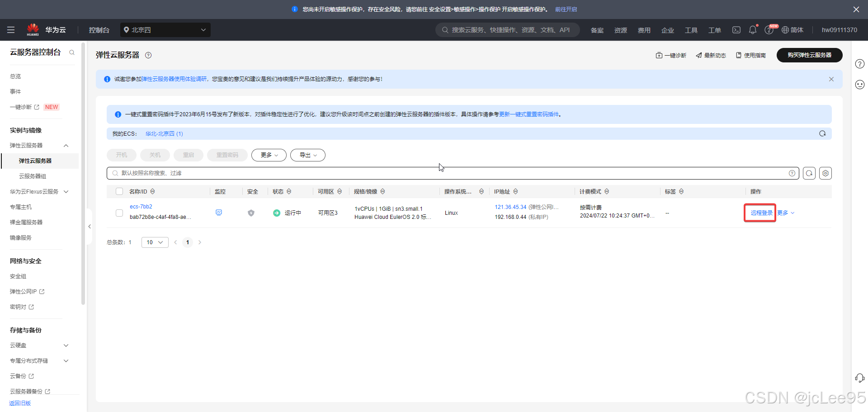Viewport: 868px width, 412px height.
Task: Change page size dropdown showing 10
Action: pyautogui.click(x=155, y=242)
